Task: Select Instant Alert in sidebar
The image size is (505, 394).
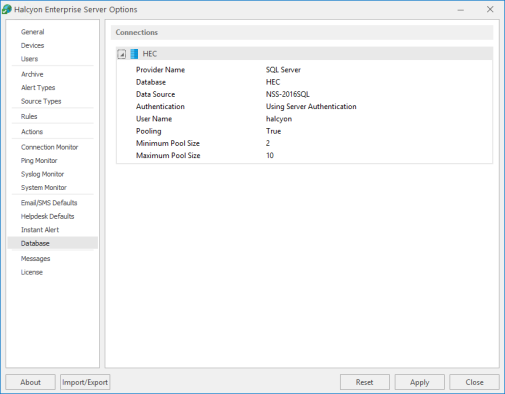Action: coord(40,230)
